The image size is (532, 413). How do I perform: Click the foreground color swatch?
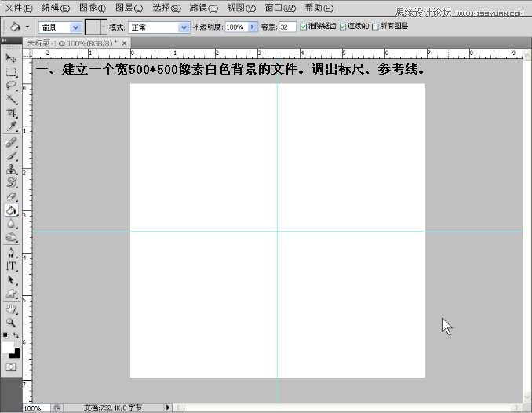tap(8, 347)
